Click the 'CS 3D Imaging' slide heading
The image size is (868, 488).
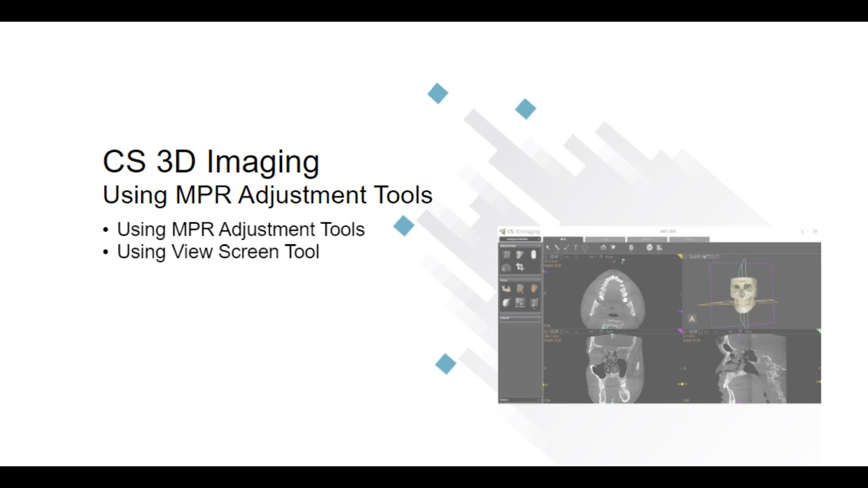211,163
